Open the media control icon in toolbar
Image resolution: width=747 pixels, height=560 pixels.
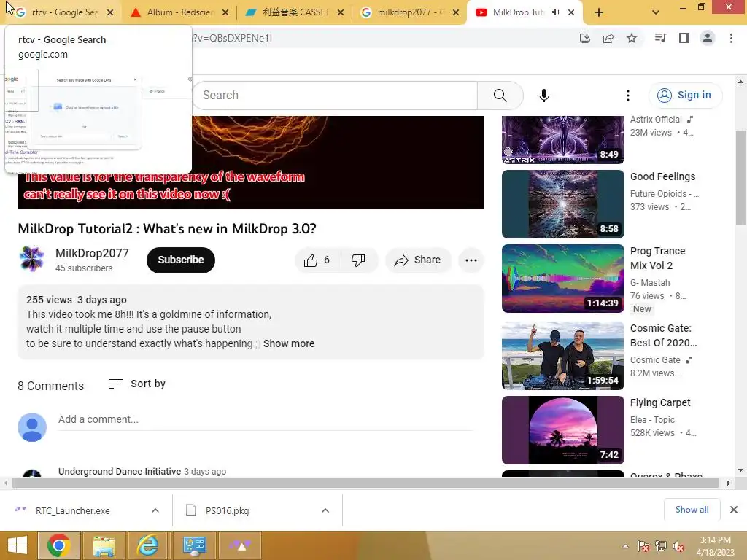click(x=660, y=38)
